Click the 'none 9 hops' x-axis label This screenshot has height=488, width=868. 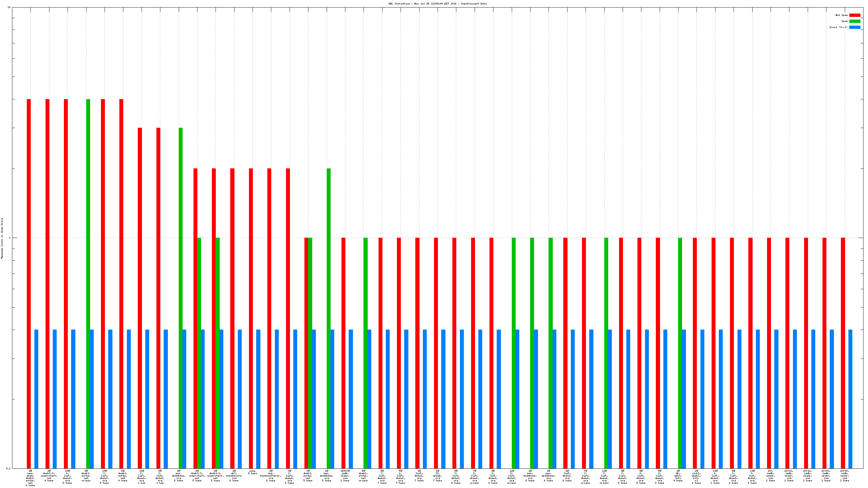(x=252, y=472)
